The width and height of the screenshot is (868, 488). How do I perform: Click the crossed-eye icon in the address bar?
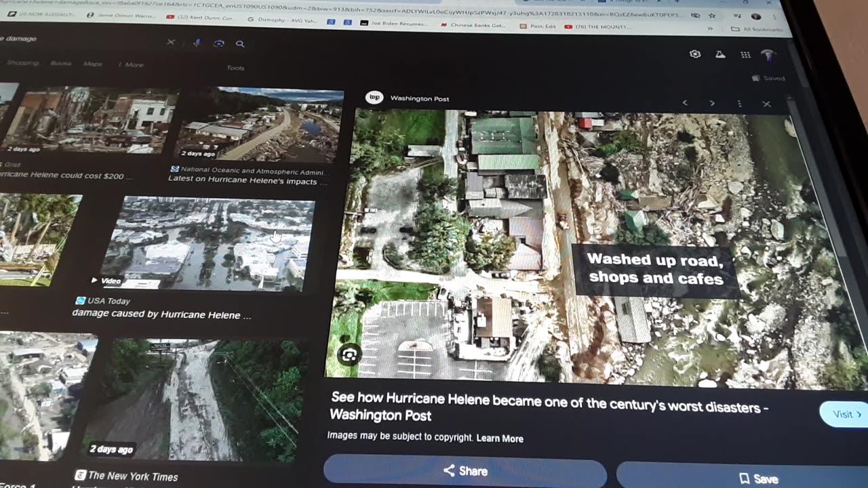click(x=694, y=15)
